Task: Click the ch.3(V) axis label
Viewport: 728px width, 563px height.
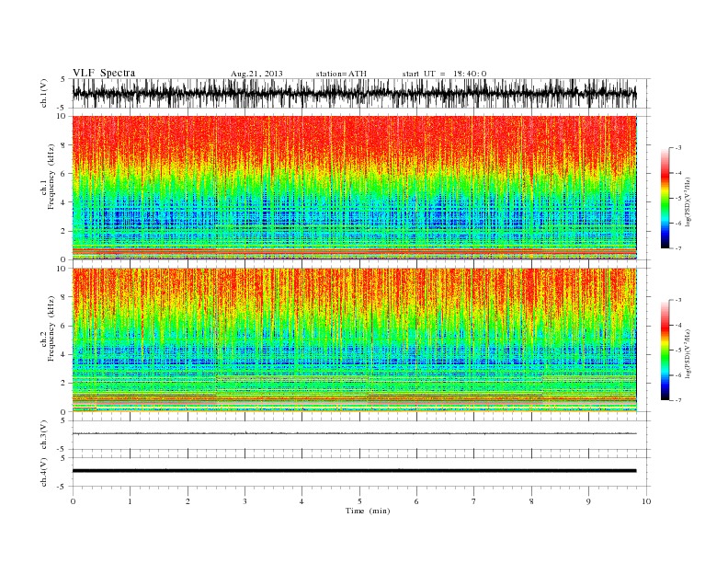Action: [x=44, y=435]
